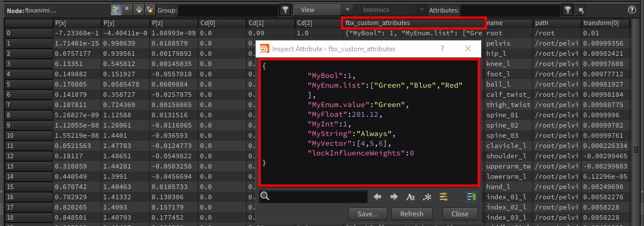
Task: Click the Close button
Action: [460, 213]
